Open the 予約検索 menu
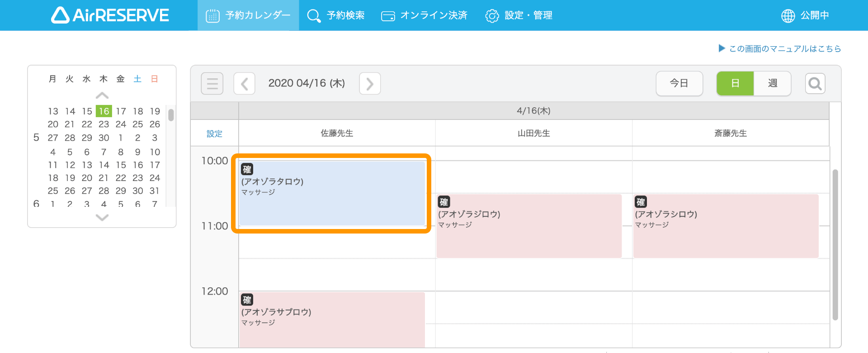 pyautogui.click(x=336, y=15)
